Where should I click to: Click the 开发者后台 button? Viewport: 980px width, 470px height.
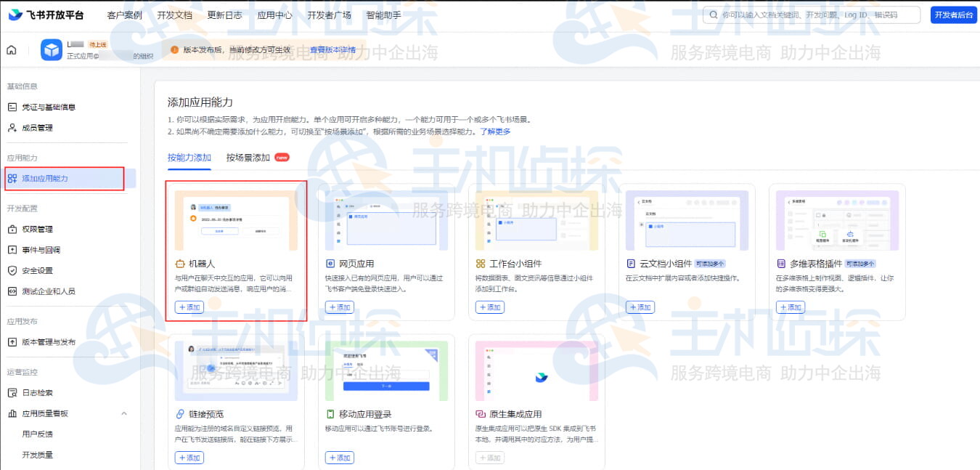tap(954, 15)
